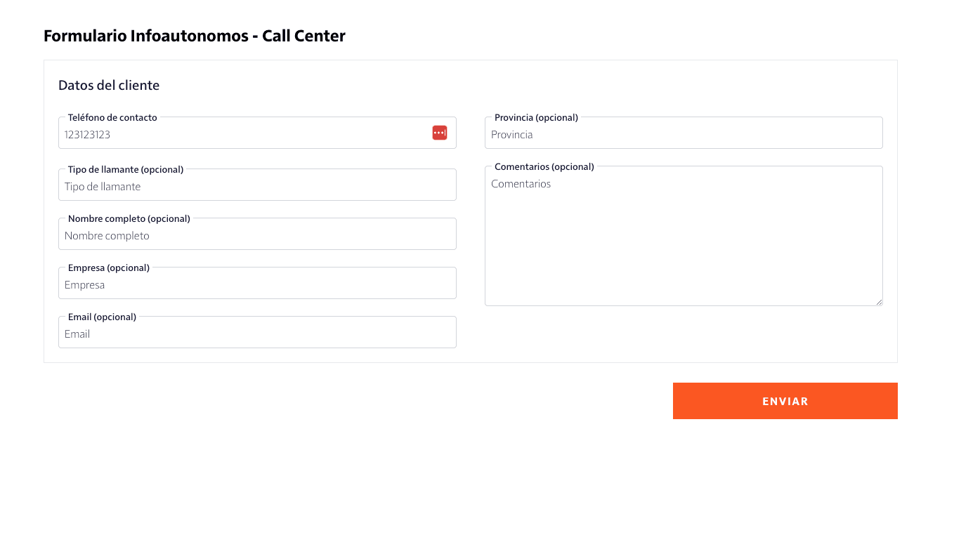
Task: Click the 'Tipo de llamante (opcional)' label
Action: click(126, 169)
